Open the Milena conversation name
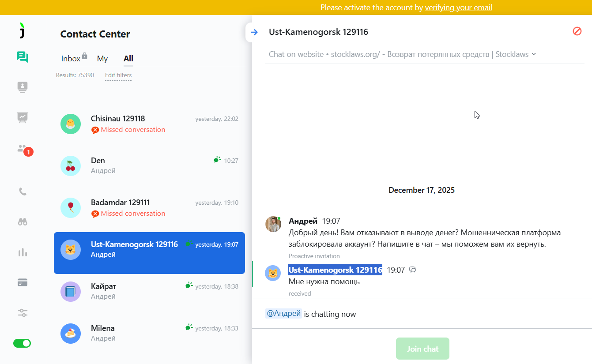Screen dimensions: 592x364 [x=103, y=328]
